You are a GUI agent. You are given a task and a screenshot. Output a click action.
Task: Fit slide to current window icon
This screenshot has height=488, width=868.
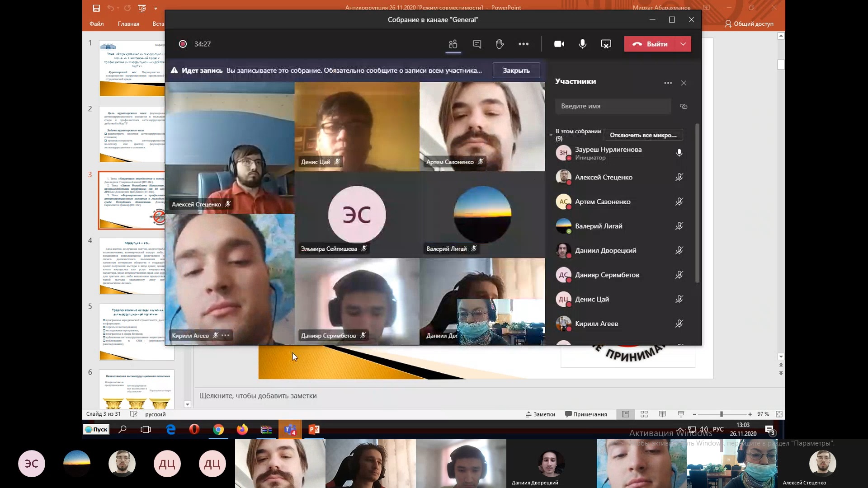(x=779, y=414)
